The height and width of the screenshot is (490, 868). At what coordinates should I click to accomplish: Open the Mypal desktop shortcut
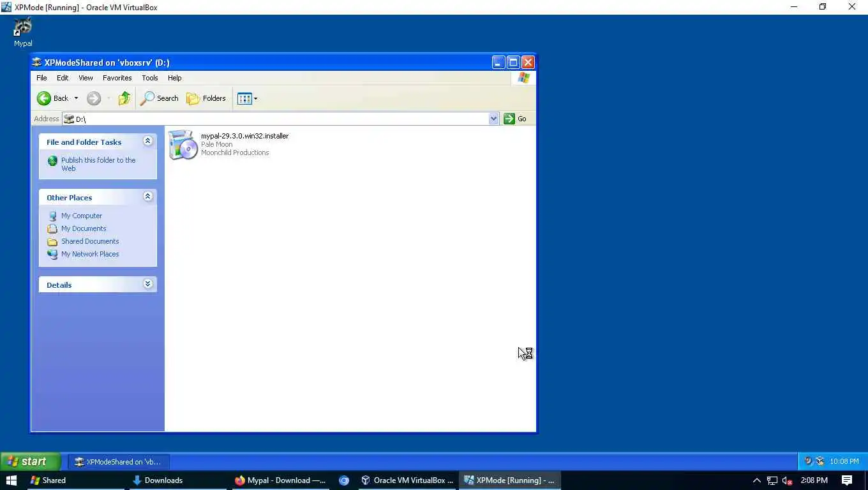[x=23, y=32]
